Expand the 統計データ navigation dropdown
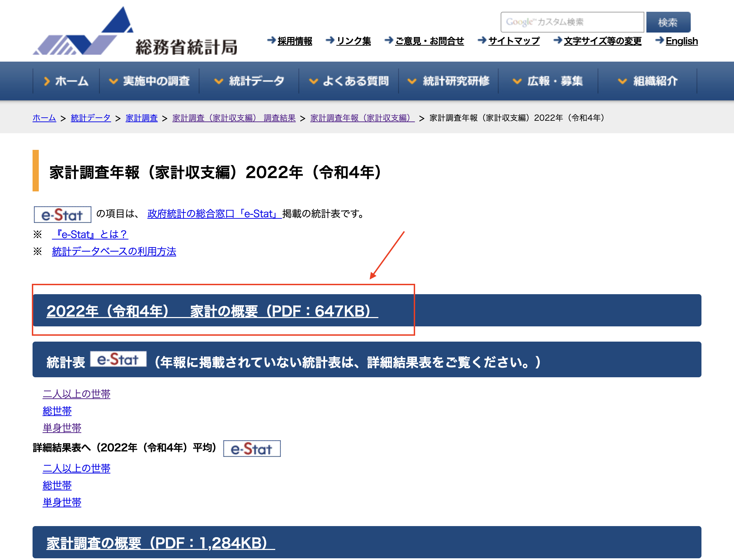 tap(249, 81)
